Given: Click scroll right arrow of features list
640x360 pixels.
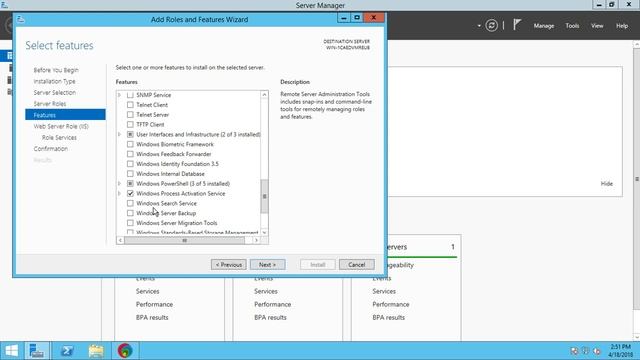Looking at the screenshot, I should coord(256,240).
